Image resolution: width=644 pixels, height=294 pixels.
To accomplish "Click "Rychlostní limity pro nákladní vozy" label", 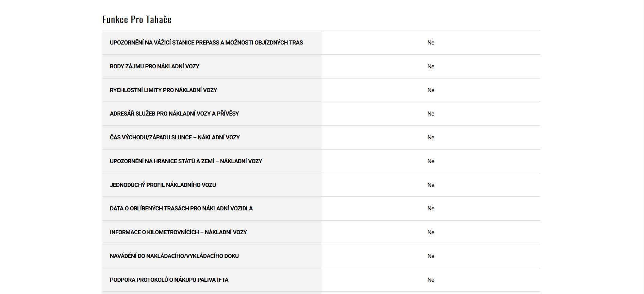I will pyautogui.click(x=163, y=90).
